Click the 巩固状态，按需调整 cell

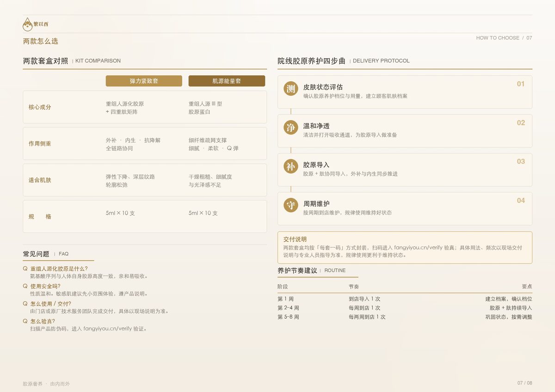click(509, 317)
